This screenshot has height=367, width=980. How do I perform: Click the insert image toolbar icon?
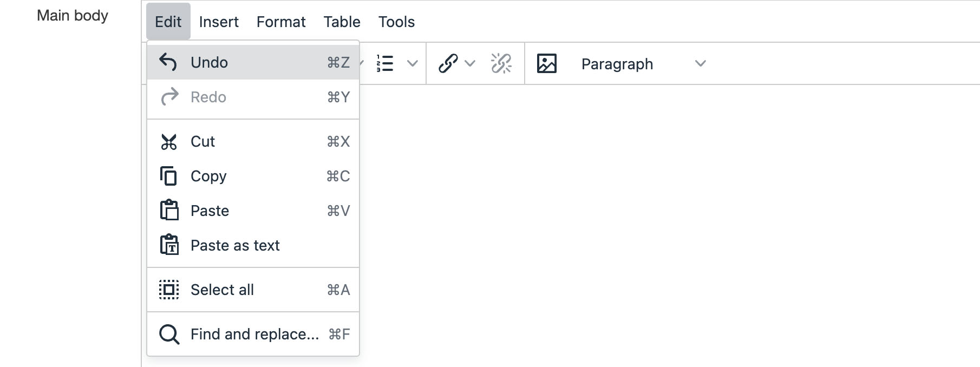(x=546, y=63)
